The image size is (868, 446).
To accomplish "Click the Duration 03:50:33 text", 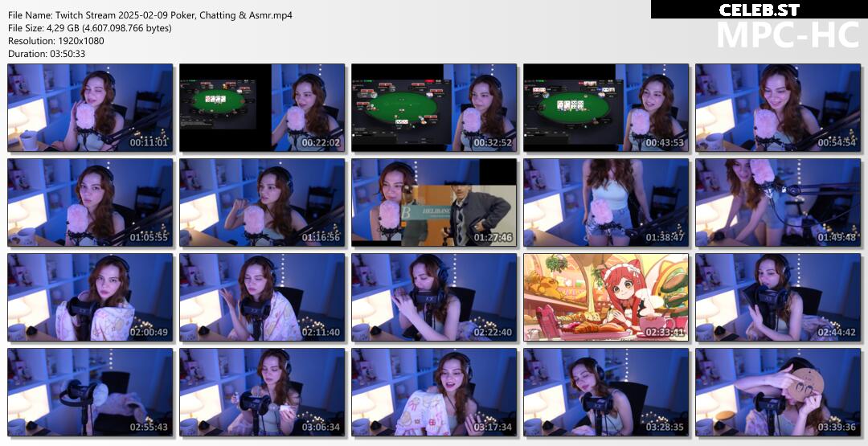I will (47, 54).
